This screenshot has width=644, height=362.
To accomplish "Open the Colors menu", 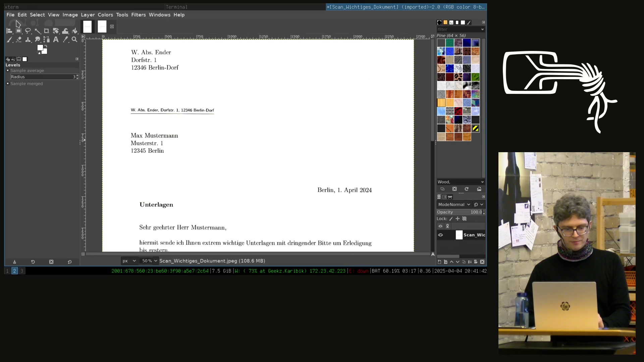I will click(x=105, y=15).
